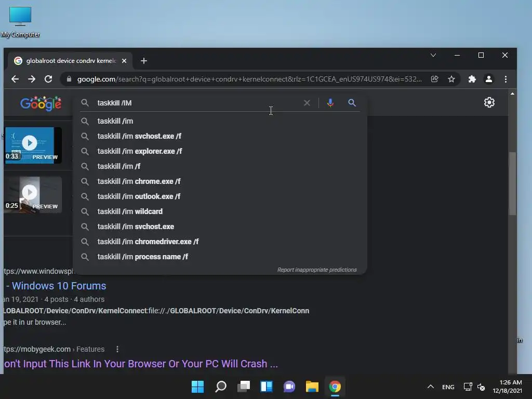This screenshot has width=532, height=399.
Task: Open File Explorer from the taskbar
Action: [312, 387]
